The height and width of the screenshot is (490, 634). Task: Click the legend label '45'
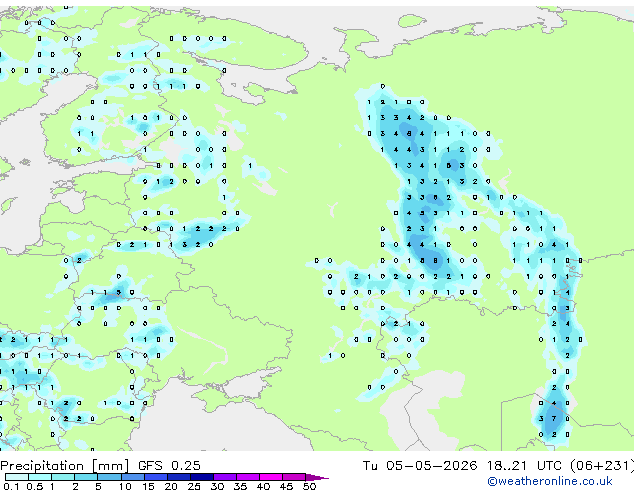click(286, 486)
